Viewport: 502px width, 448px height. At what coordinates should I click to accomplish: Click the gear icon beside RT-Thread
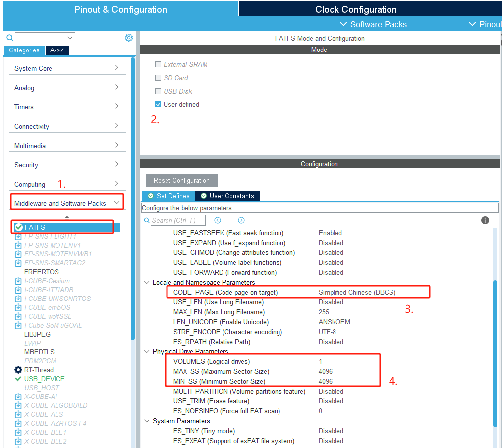tap(18, 370)
